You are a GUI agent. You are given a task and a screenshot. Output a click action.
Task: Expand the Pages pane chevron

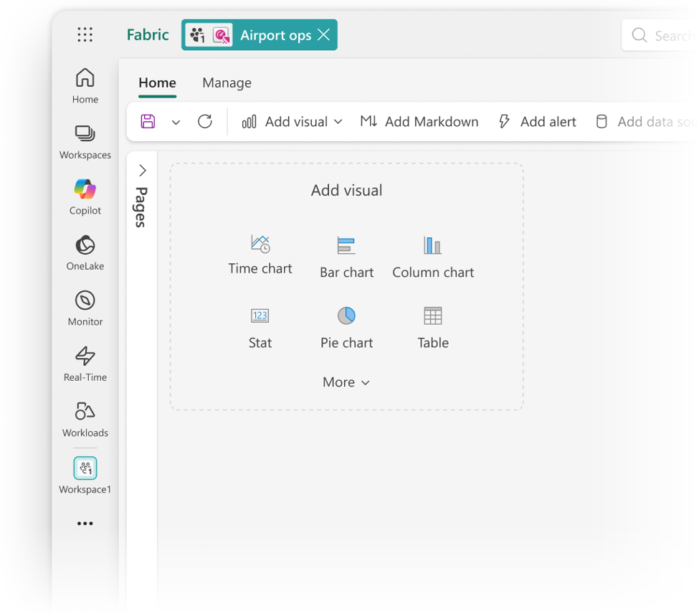pyautogui.click(x=143, y=171)
